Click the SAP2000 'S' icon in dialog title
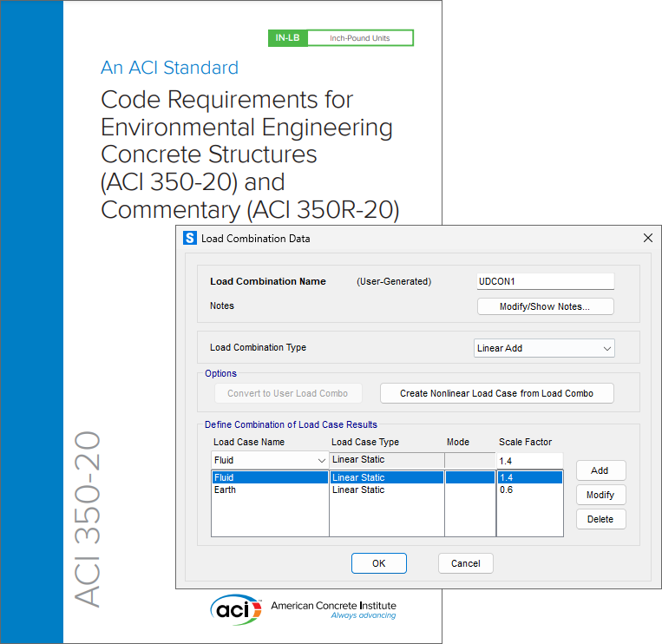662x644 pixels. [x=190, y=238]
